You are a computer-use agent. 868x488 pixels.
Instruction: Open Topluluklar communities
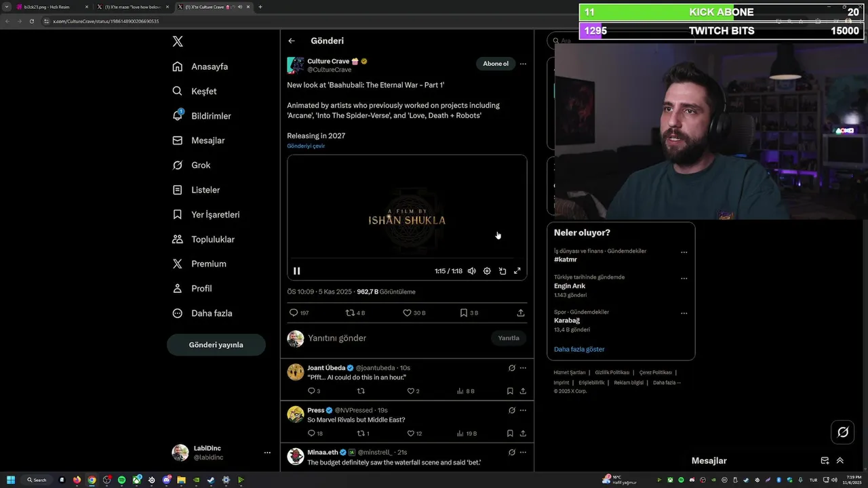click(204, 239)
